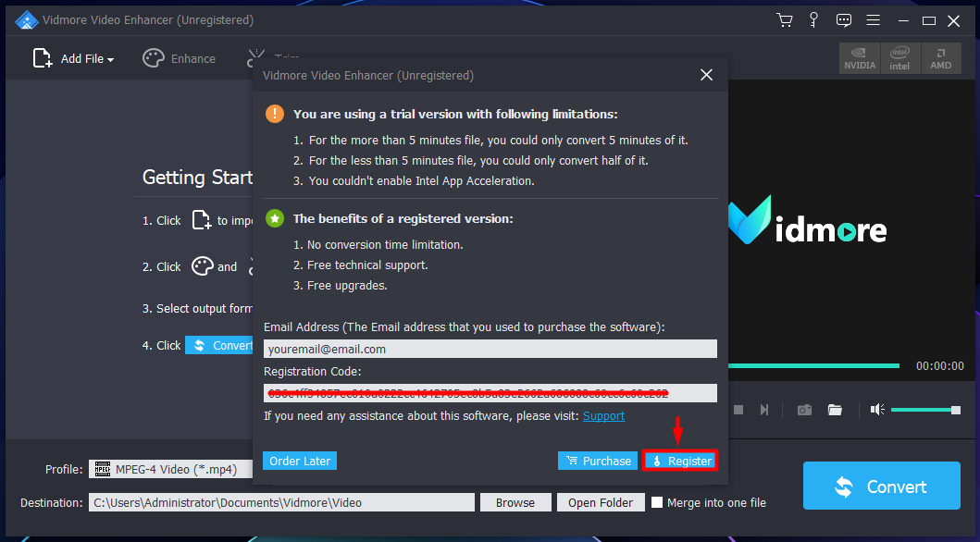Screen dimensions: 980x542
Task: Enable Merge into one file checkbox
Action: pos(657,502)
